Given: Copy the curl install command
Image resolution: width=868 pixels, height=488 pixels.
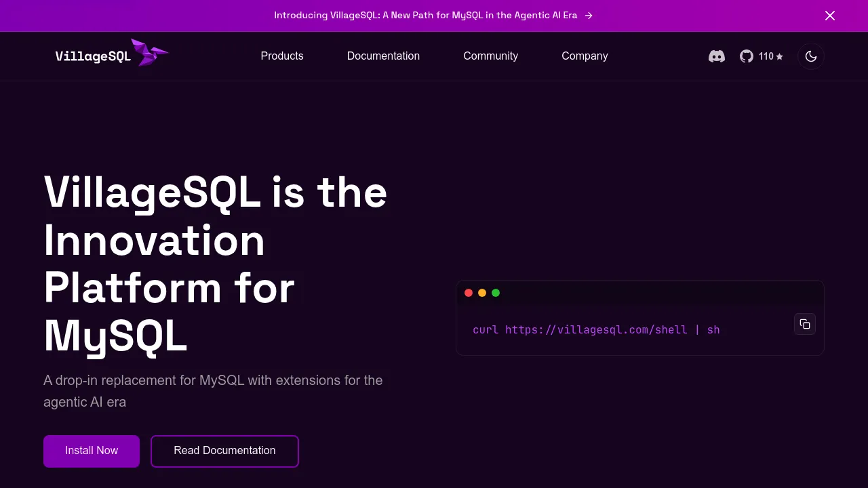Looking at the screenshot, I should point(805,324).
